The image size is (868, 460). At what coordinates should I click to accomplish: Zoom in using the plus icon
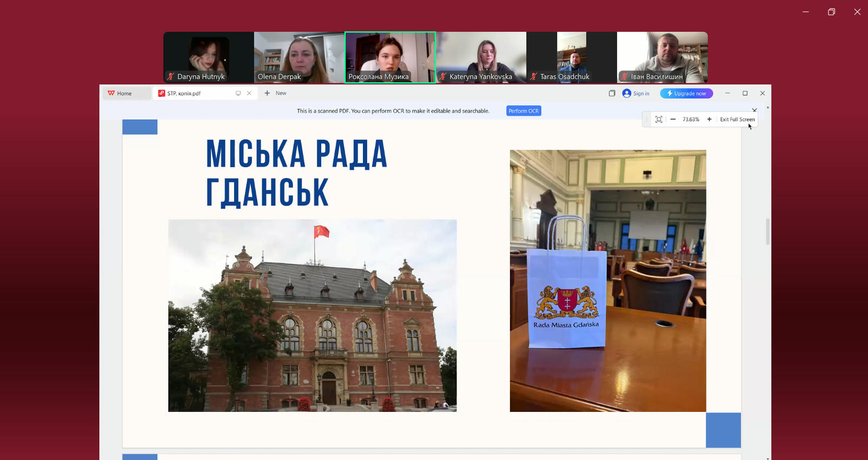tap(709, 120)
